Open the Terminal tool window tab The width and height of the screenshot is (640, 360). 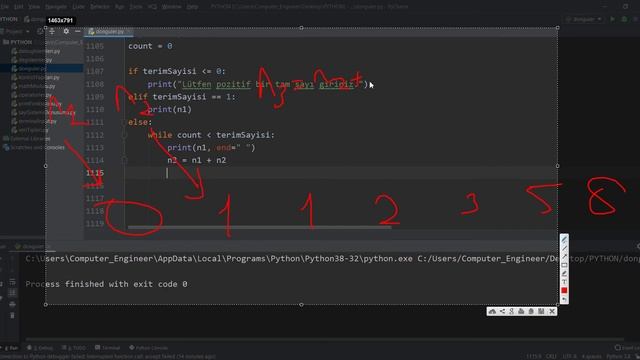[x=107, y=348]
